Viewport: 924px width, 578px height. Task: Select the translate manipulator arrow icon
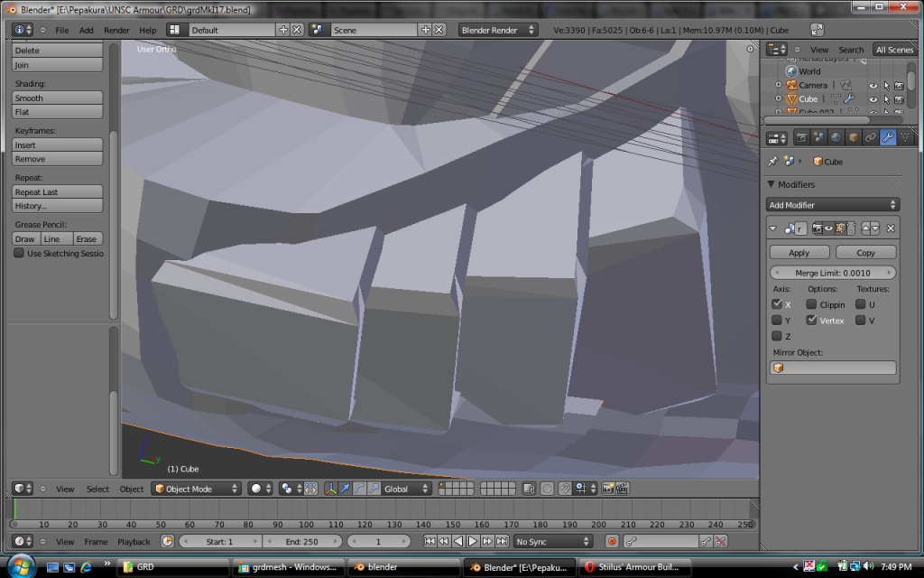tap(346, 489)
